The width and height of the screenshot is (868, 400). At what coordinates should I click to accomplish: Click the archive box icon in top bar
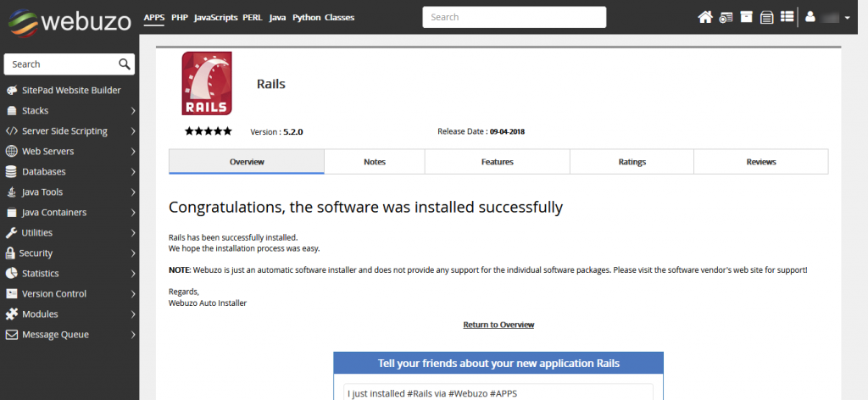pyautogui.click(x=746, y=17)
